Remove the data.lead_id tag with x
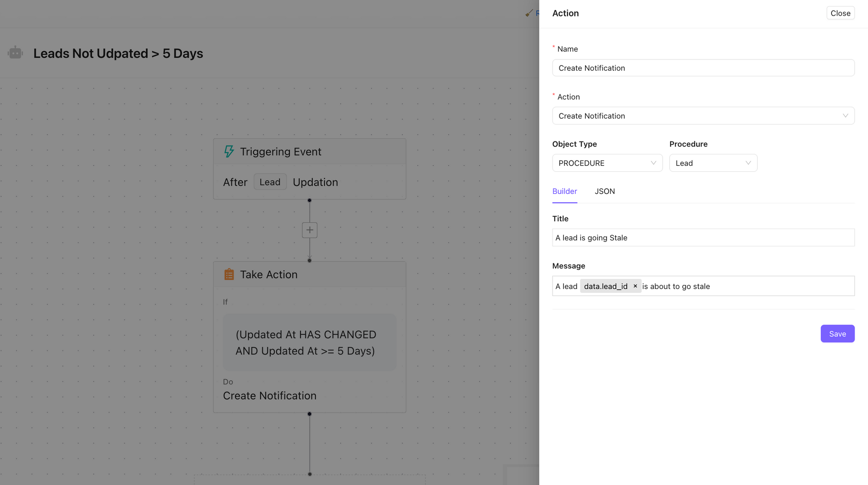868x485 pixels. coord(635,286)
